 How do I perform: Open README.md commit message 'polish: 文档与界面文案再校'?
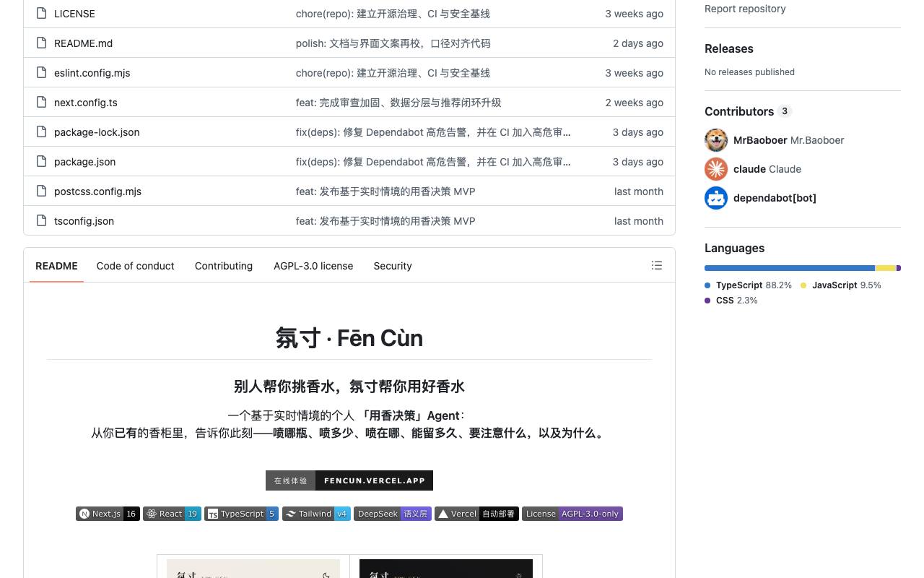pyautogui.click(x=393, y=43)
